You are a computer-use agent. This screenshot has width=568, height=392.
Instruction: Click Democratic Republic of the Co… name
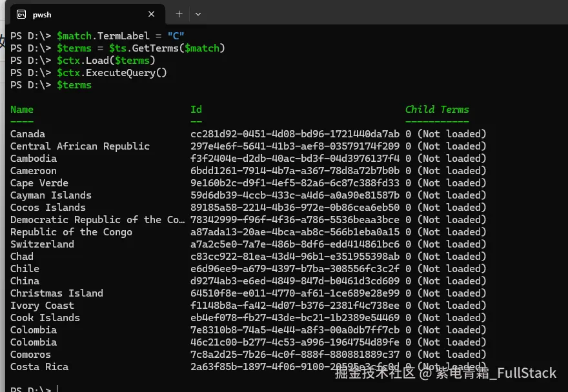tap(97, 220)
